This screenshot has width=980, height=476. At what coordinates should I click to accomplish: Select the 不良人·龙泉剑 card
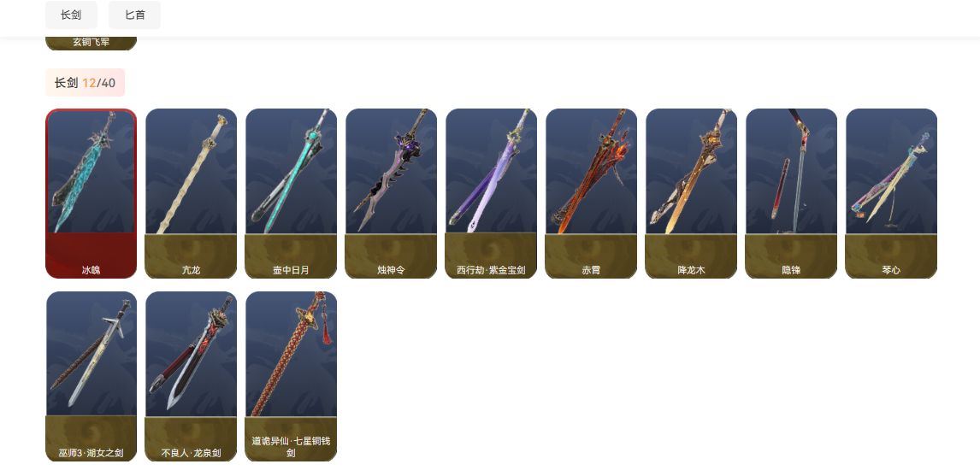192,376
